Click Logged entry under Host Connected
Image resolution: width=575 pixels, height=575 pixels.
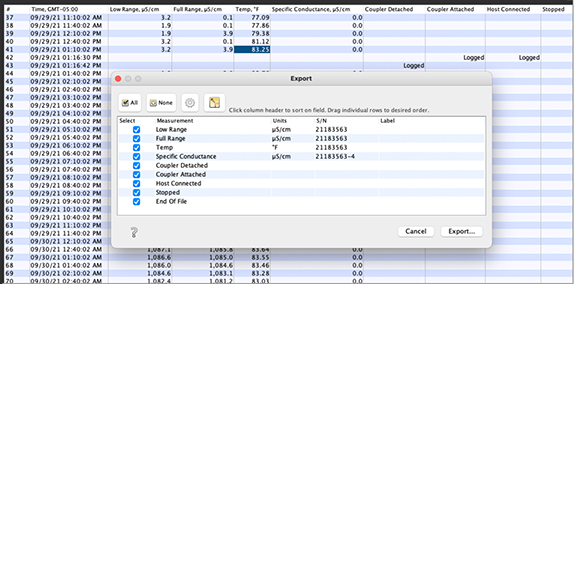click(x=529, y=58)
